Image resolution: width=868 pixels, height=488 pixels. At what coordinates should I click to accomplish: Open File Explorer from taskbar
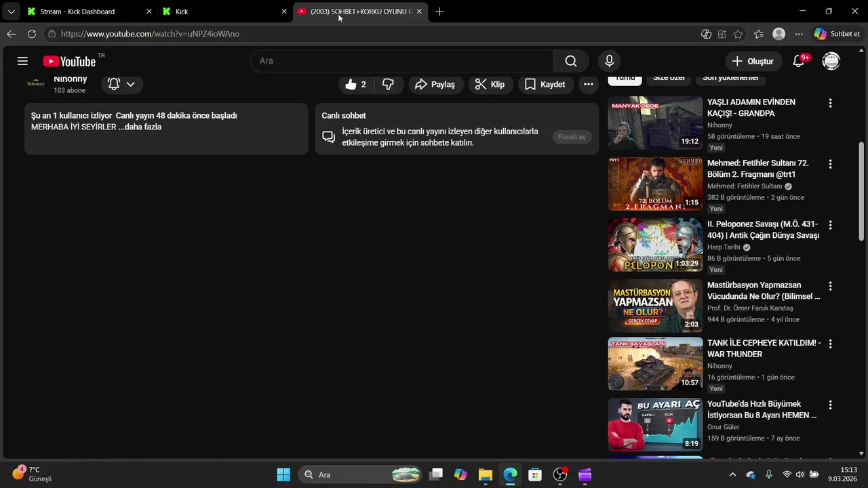485,474
